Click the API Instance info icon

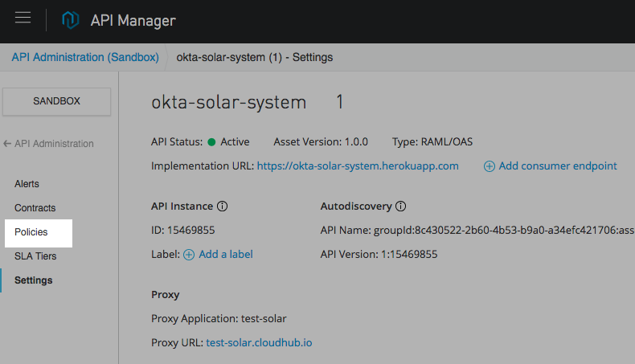pos(223,207)
